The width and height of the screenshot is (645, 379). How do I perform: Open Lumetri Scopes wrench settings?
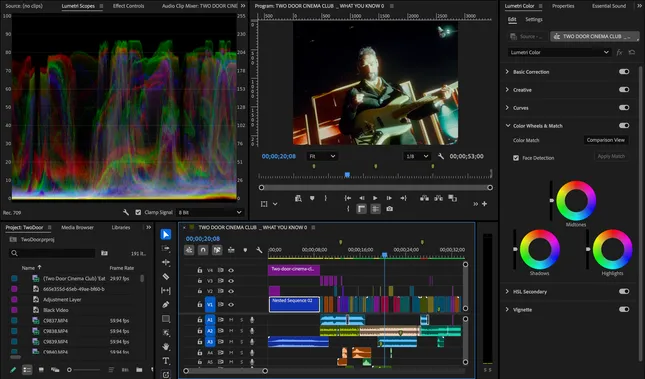click(x=126, y=212)
